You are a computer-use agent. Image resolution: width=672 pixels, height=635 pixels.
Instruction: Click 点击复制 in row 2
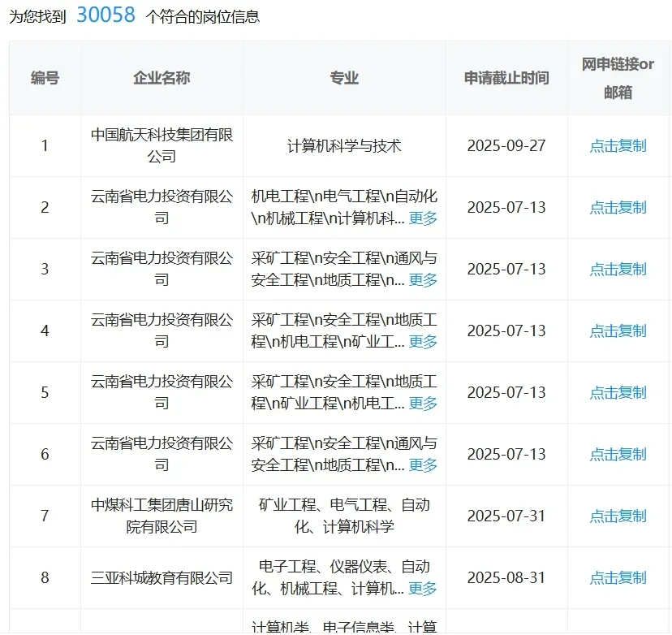[618, 208]
